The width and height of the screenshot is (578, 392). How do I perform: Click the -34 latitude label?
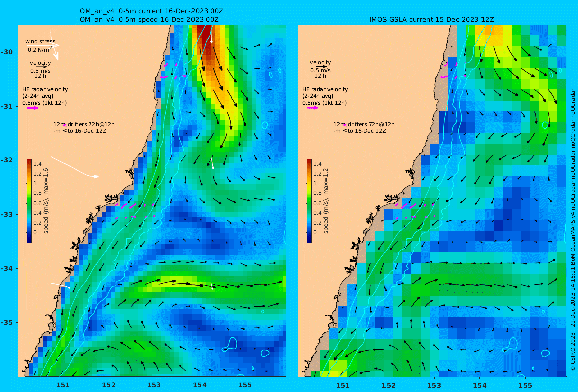tap(6, 268)
